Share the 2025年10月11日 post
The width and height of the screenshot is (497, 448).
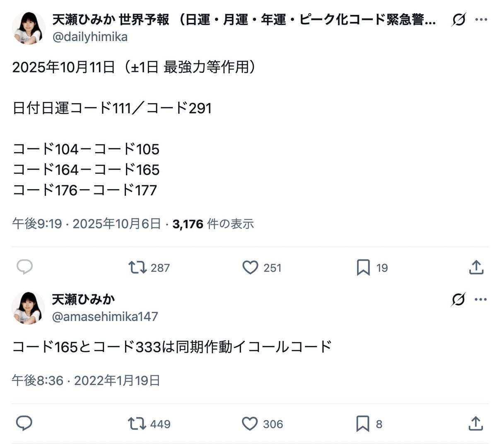tap(476, 267)
